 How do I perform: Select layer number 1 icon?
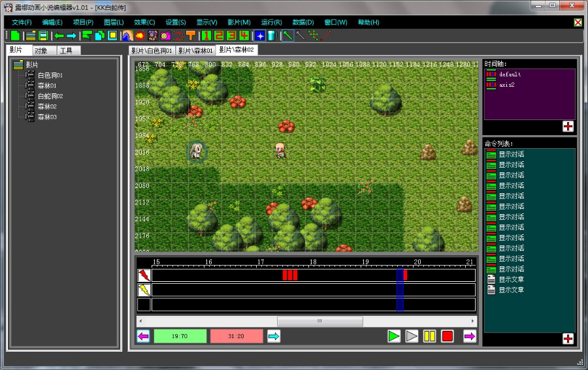pyautogui.click(x=206, y=36)
